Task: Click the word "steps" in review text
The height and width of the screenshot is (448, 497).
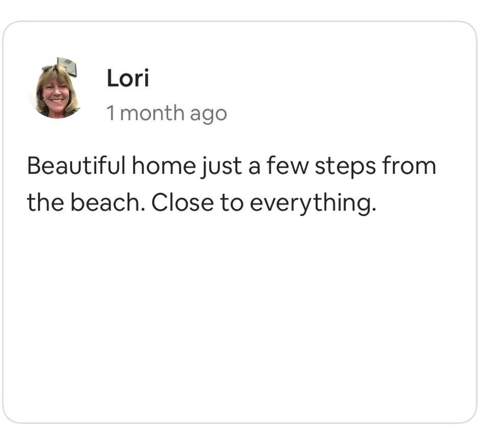Action: point(345,167)
